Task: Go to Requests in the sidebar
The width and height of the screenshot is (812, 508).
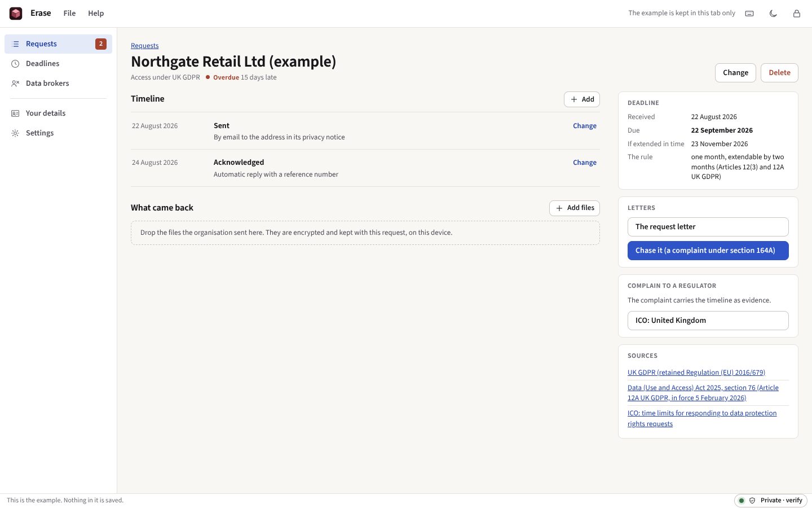Action: [58, 44]
